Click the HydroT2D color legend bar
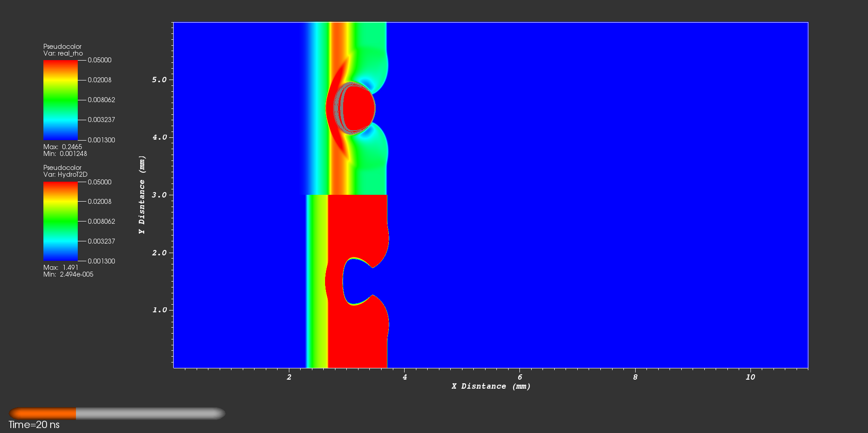This screenshot has width=868, height=433. [x=61, y=221]
